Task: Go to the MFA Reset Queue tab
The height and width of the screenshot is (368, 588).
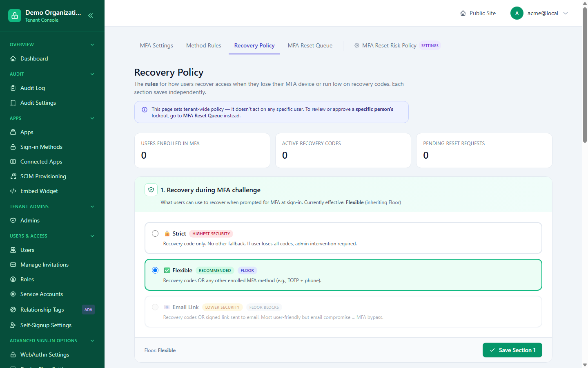Action: [310, 45]
